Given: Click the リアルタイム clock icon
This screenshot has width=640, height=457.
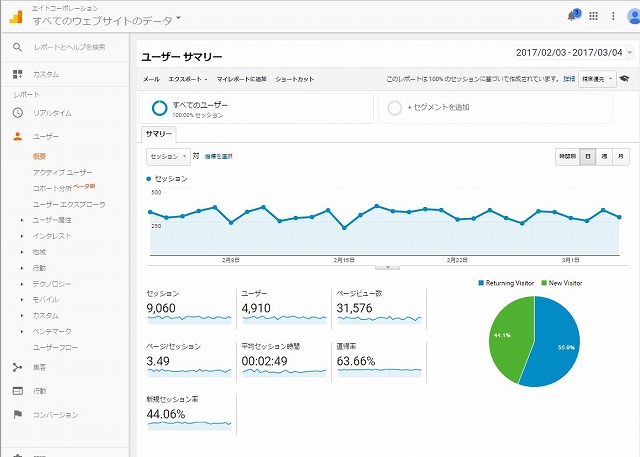Looking at the screenshot, I should [18, 113].
